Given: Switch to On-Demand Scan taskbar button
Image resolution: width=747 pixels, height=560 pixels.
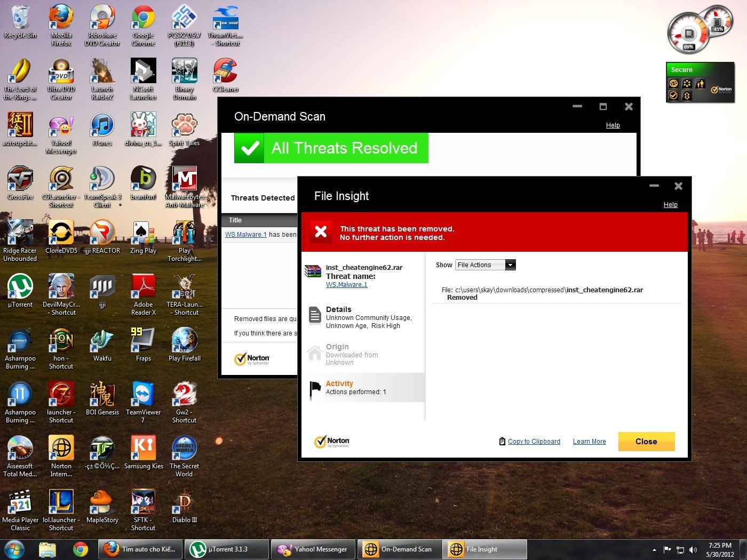Looking at the screenshot, I should (x=399, y=549).
